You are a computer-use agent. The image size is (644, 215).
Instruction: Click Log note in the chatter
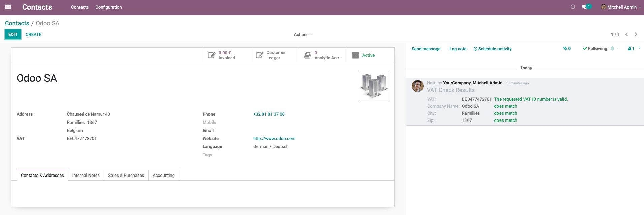[458, 49]
